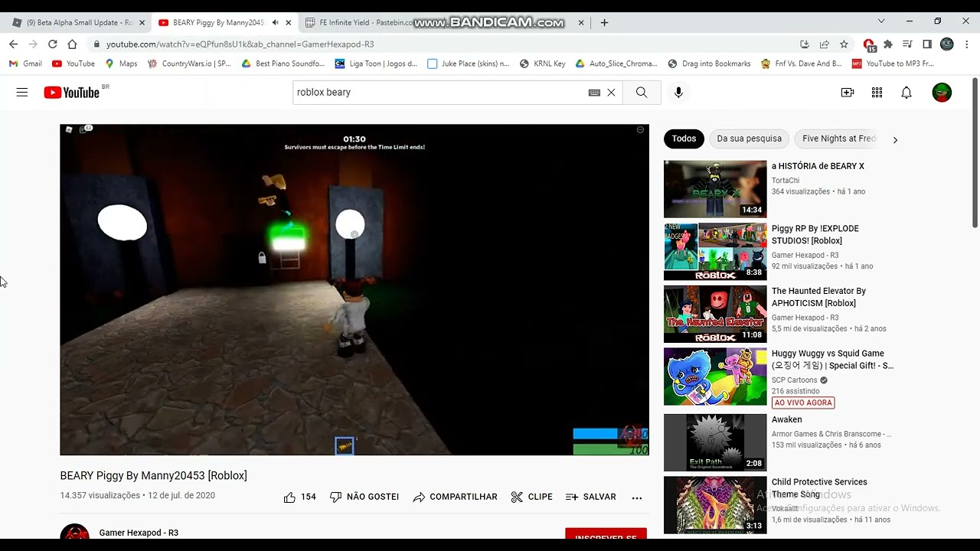Open the YouTube hamburger guide menu
This screenshot has width=980, height=551.
[x=22, y=93]
